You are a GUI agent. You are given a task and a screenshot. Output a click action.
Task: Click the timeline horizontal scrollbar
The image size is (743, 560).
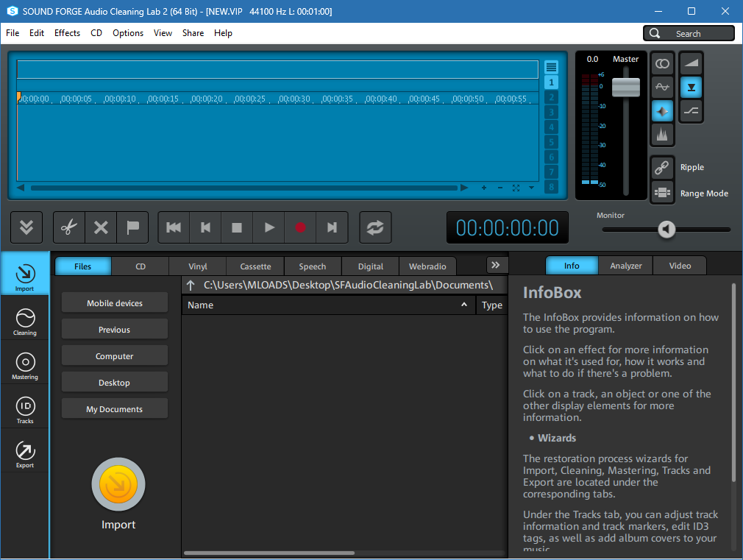(244, 188)
